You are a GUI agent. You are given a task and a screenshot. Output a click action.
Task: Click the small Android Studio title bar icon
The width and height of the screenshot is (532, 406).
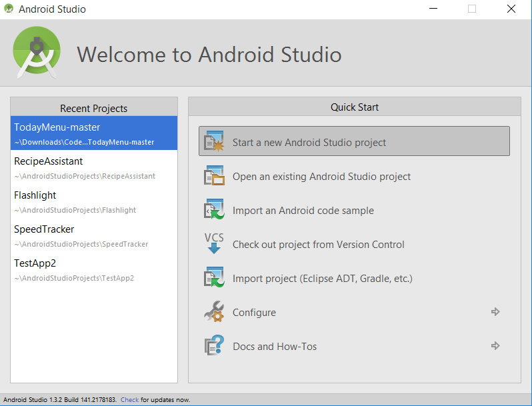9,9
